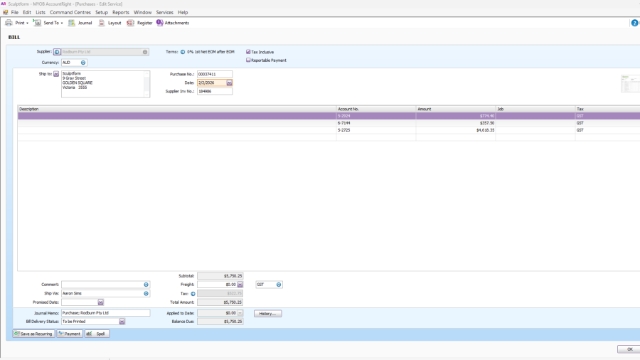Click the Description column header
640x360 pixels.
[177, 109]
